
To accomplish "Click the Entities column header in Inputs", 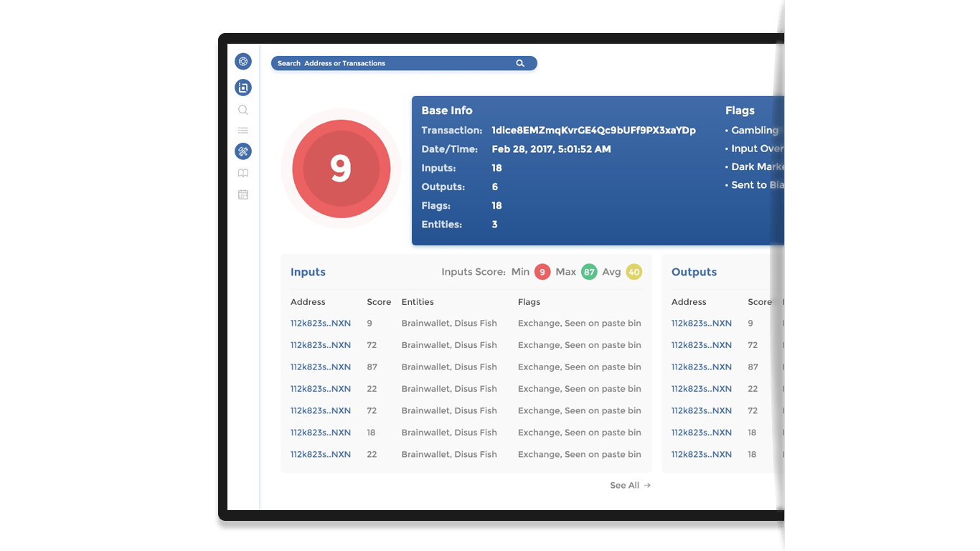I will [418, 302].
